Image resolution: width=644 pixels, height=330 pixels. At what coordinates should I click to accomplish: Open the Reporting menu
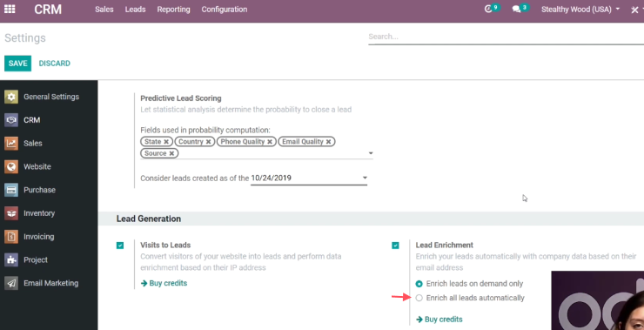pyautogui.click(x=173, y=9)
